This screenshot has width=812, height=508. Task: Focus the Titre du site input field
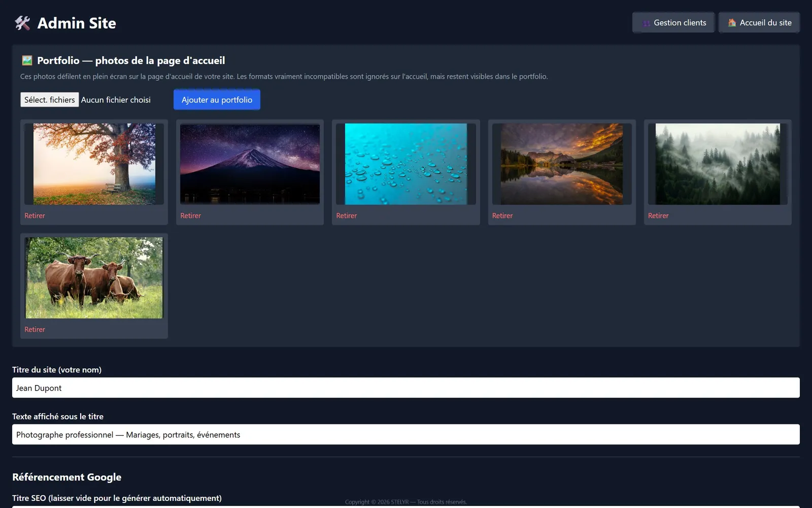pos(406,388)
